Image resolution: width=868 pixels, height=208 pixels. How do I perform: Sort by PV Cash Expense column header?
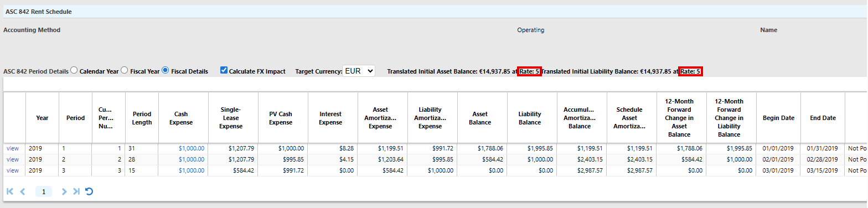(x=283, y=118)
